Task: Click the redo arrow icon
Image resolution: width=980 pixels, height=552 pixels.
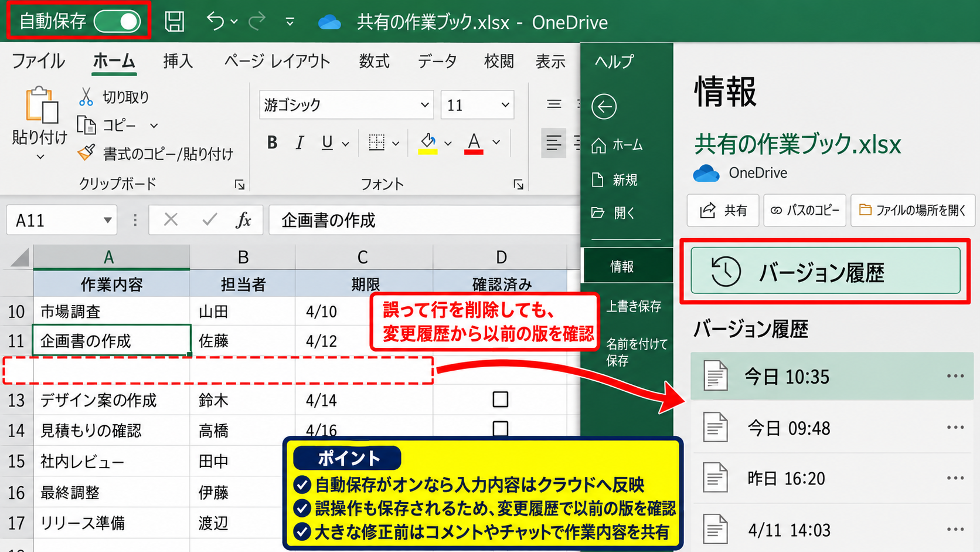Action: pos(257,22)
